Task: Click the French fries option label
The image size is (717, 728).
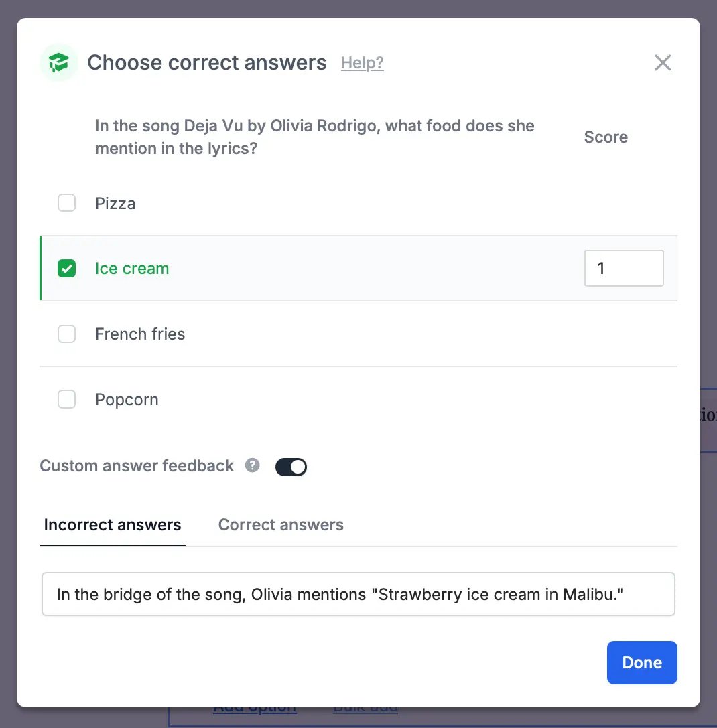Action: pos(140,334)
